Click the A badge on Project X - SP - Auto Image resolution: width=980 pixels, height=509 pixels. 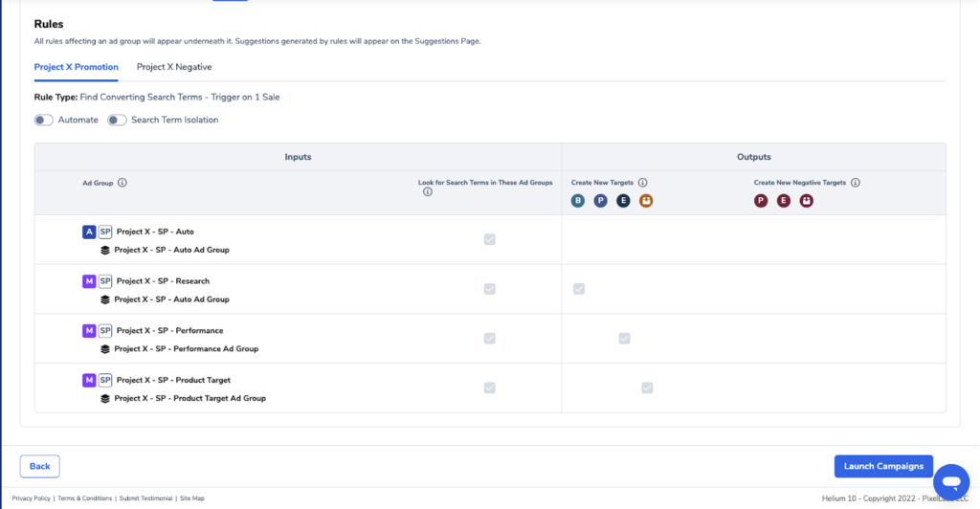[89, 232]
